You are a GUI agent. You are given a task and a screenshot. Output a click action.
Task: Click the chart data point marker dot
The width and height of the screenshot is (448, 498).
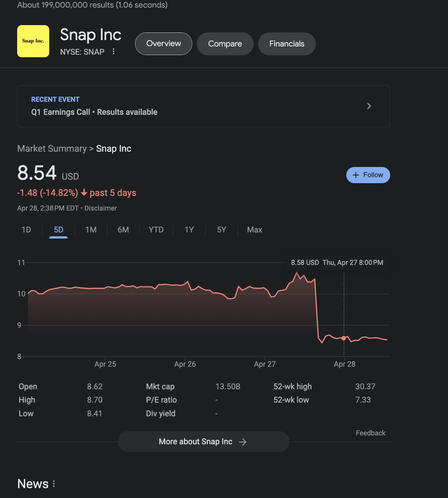343,338
